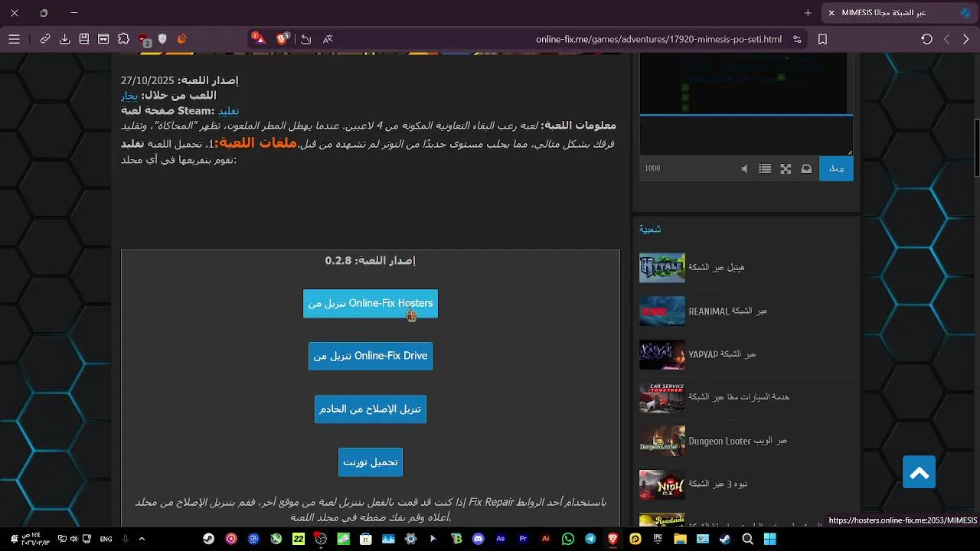Screen dimensions: 980x551
Task: Click download fix from server button
Action: point(371,409)
